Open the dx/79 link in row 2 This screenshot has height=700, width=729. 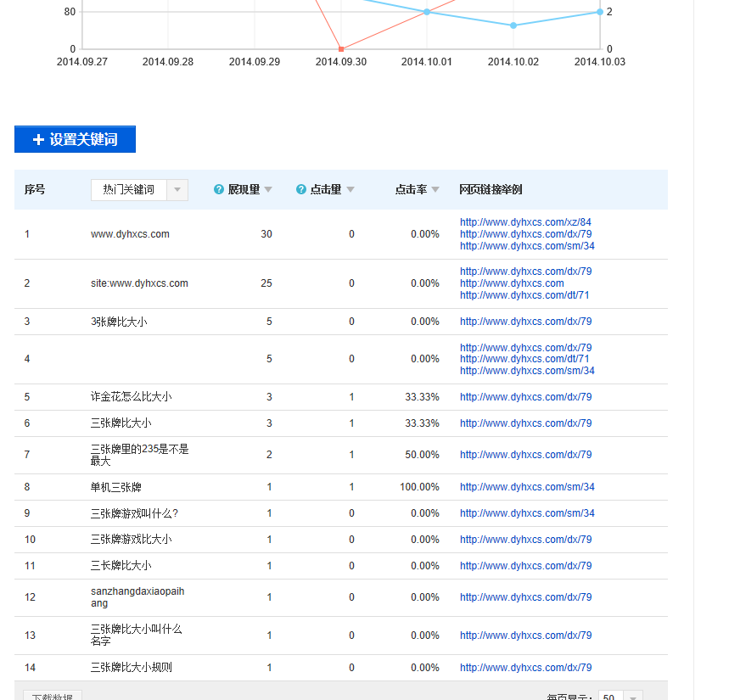coord(526,271)
